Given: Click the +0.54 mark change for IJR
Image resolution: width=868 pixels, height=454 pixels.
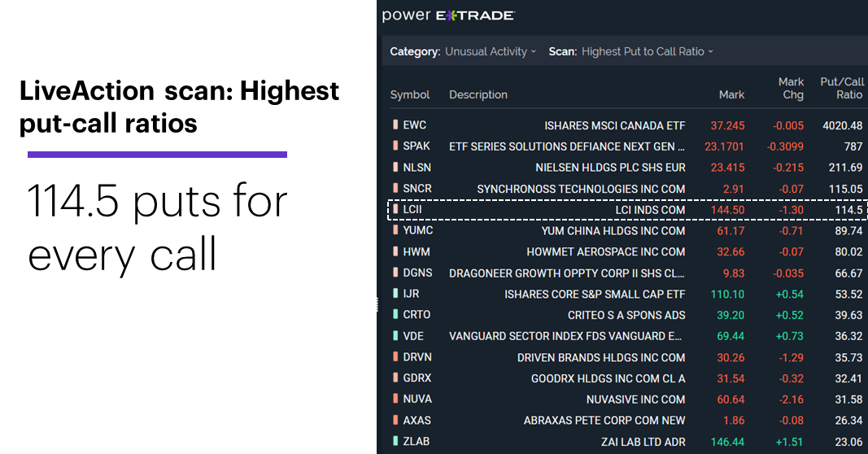Looking at the screenshot, I should (x=789, y=294).
